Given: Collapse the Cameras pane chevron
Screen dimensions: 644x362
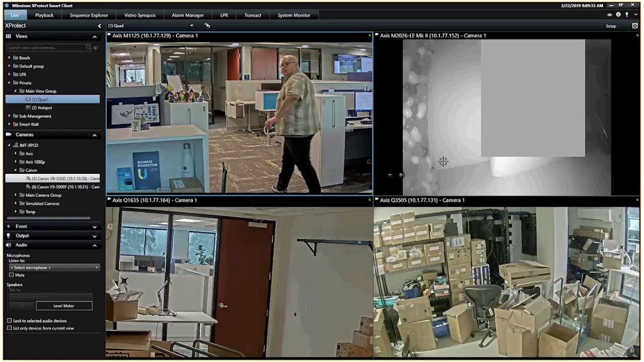Looking at the screenshot, I should (95, 135).
